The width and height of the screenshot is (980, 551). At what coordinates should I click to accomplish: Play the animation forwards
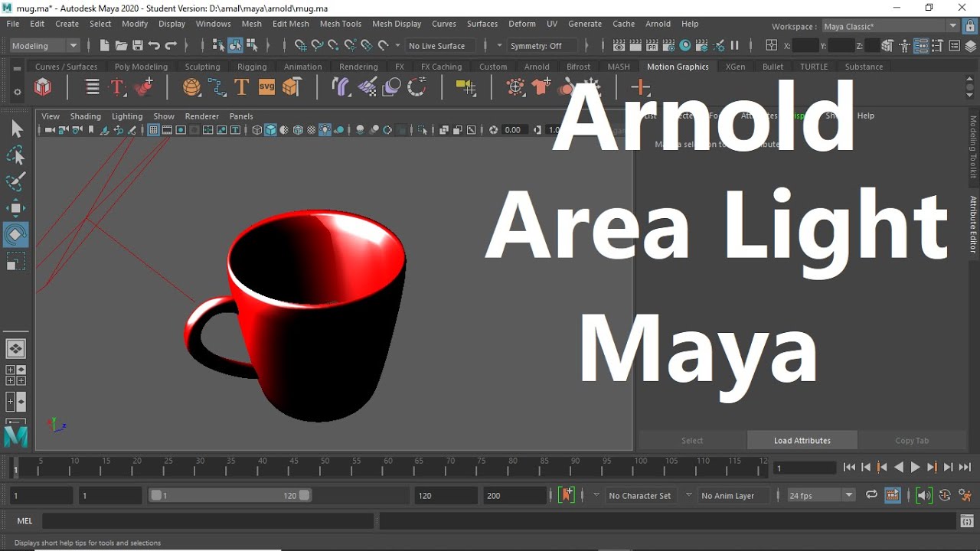tap(916, 468)
